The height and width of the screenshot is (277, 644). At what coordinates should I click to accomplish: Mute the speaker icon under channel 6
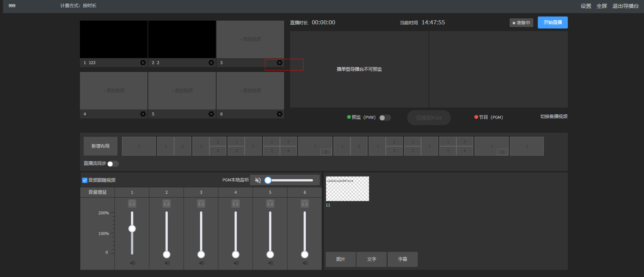pyautogui.click(x=305, y=263)
